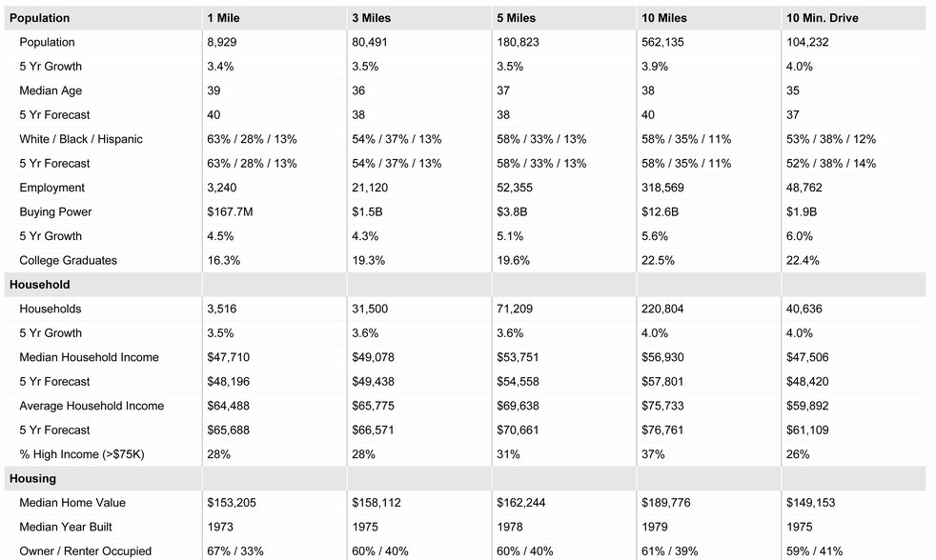
Task: Click the Median Age row label
Action: [x=51, y=90]
